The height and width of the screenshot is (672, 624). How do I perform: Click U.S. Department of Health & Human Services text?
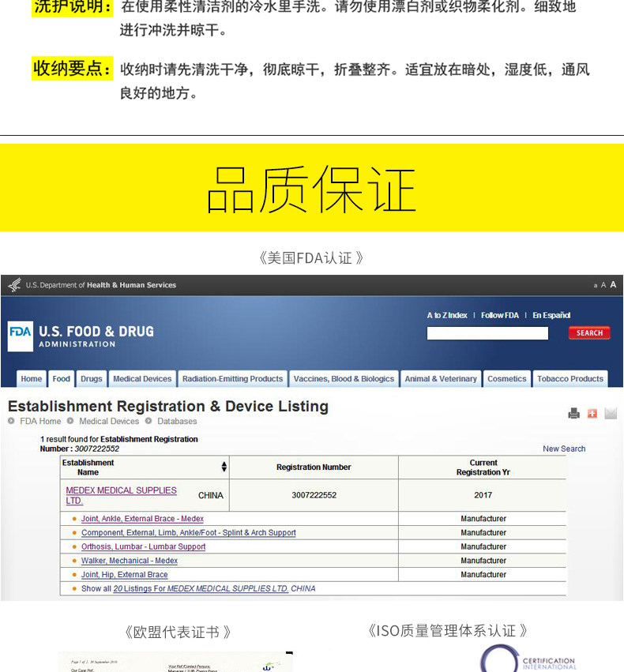coord(101,285)
